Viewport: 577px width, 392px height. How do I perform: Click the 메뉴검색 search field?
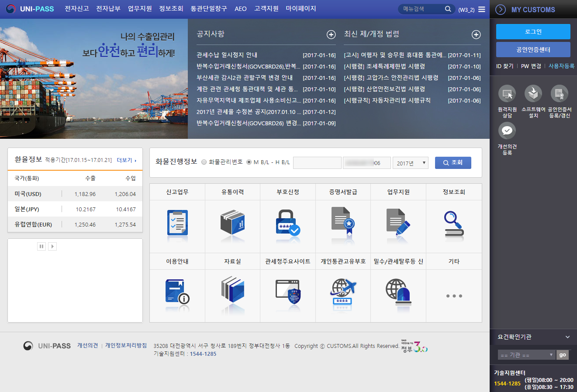(x=422, y=9)
